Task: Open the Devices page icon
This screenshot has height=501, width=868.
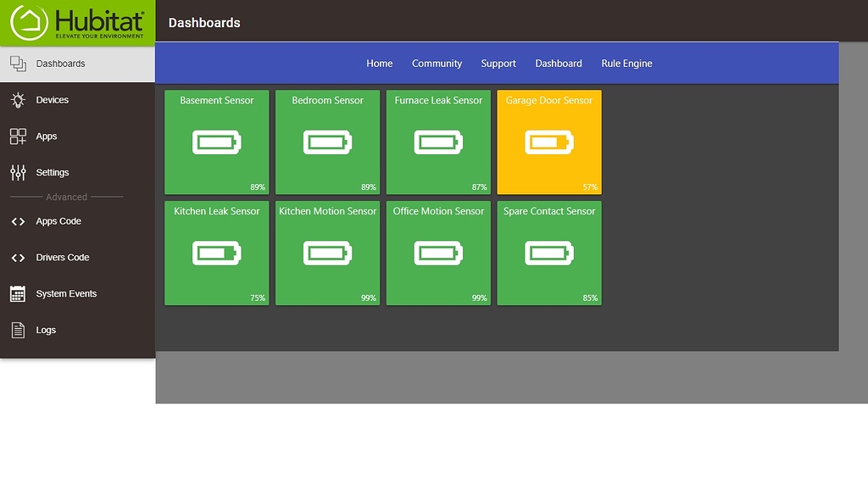Action: pyautogui.click(x=16, y=99)
